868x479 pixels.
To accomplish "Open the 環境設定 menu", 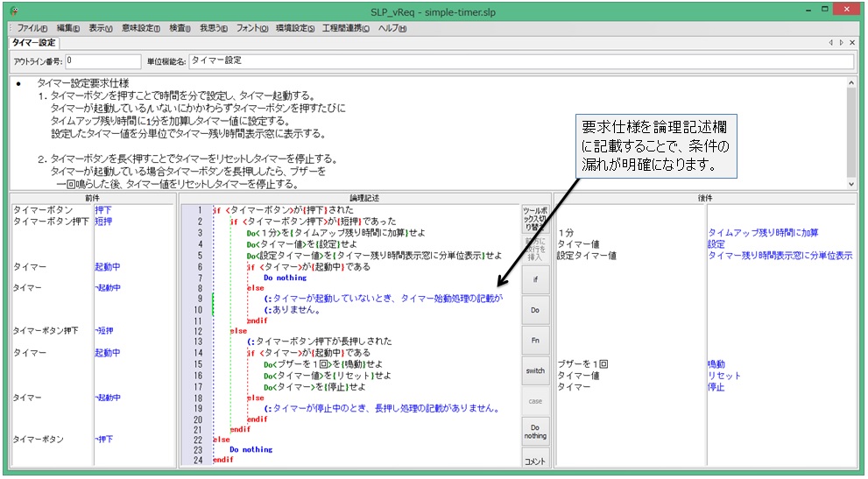I will [295, 28].
